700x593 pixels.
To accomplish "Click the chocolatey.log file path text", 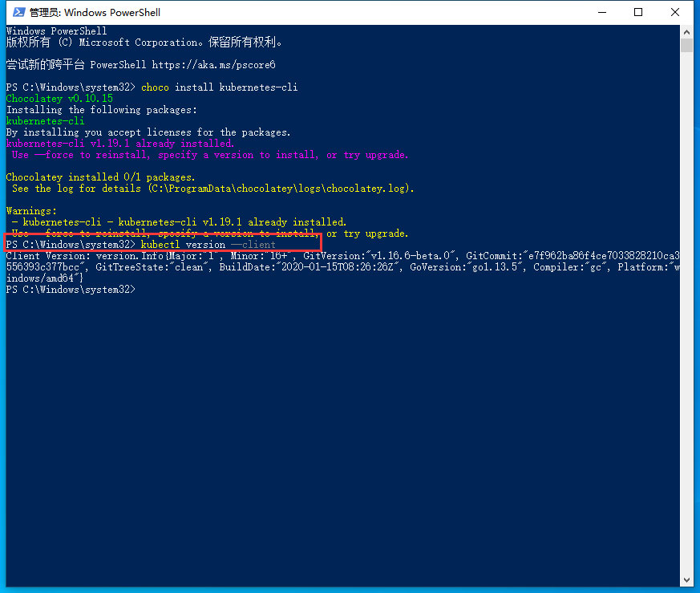I will [x=280, y=189].
